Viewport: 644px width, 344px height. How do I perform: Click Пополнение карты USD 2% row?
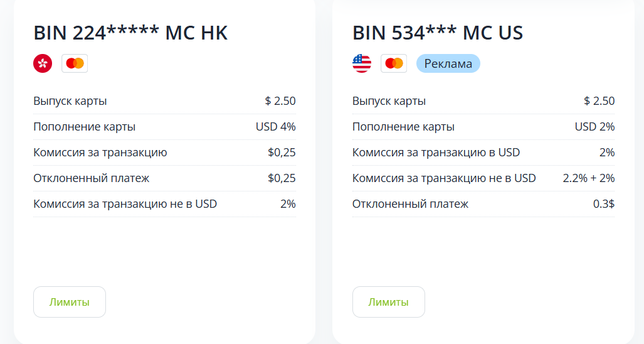pyautogui.click(x=483, y=127)
